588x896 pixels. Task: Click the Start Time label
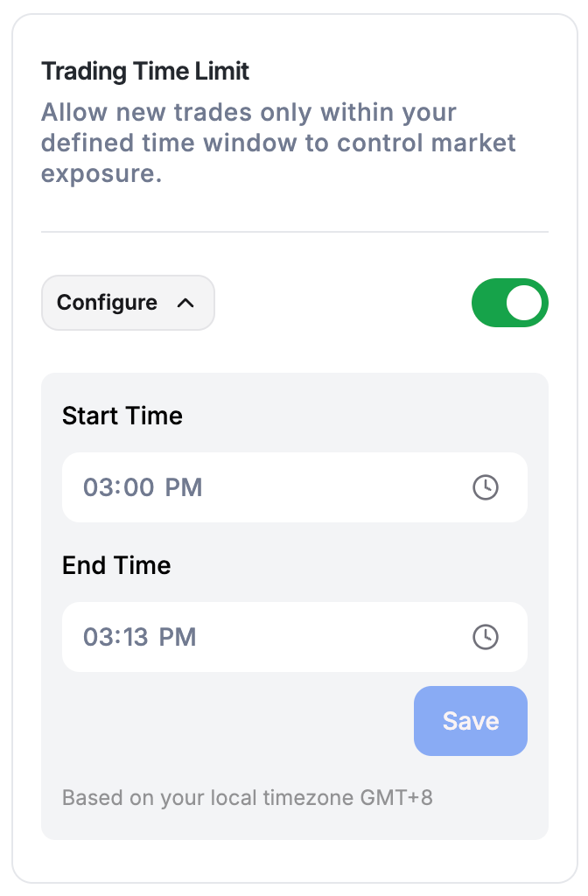pos(122,416)
